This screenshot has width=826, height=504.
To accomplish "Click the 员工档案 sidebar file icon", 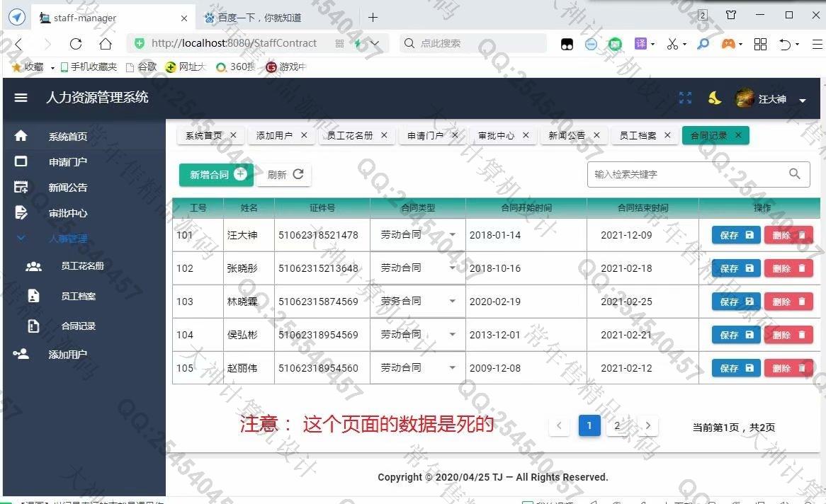I will 33,295.
